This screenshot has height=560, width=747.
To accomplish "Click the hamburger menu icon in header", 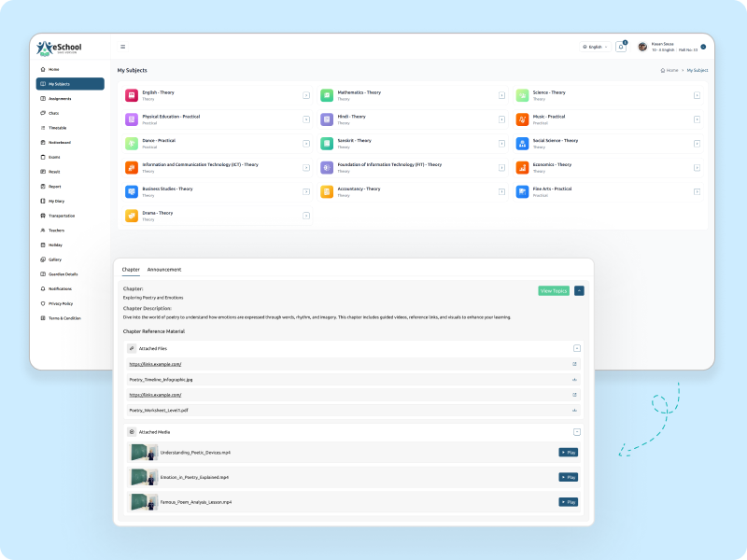I will pyautogui.click(x=122, y=46).
